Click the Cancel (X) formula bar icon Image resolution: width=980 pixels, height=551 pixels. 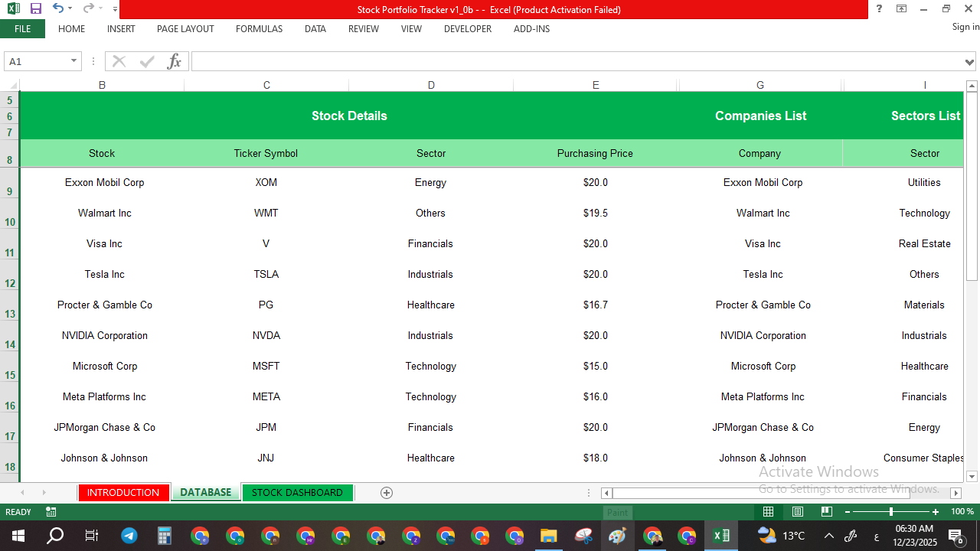(x=119, y=61)
